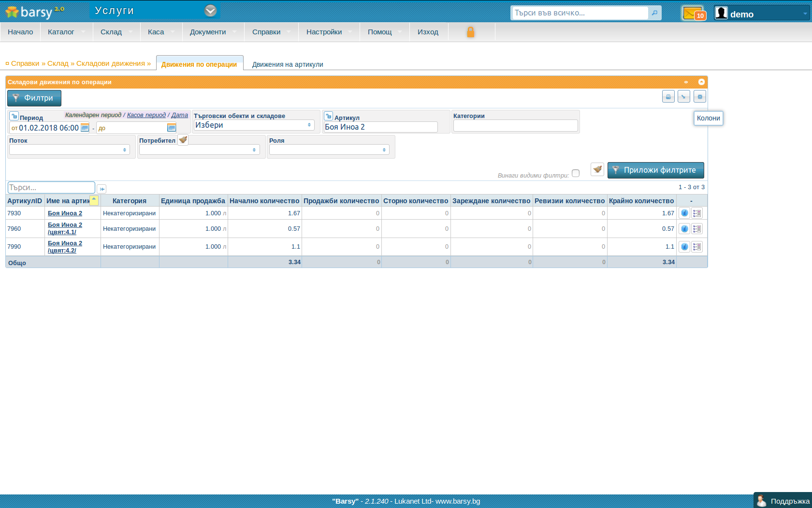812x508 pixels.
Task: Expand the Справки menu arrow
Action: click(x=289, y=32)
